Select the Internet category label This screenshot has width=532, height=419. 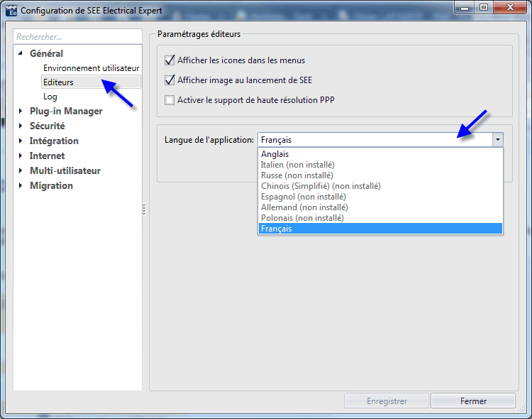tap(47, 156)
